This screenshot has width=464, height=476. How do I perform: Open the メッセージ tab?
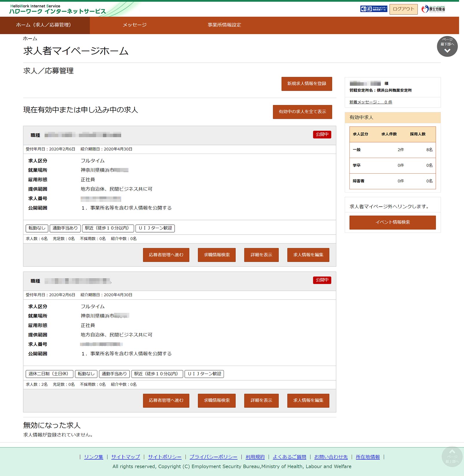(x=135, y=25)
